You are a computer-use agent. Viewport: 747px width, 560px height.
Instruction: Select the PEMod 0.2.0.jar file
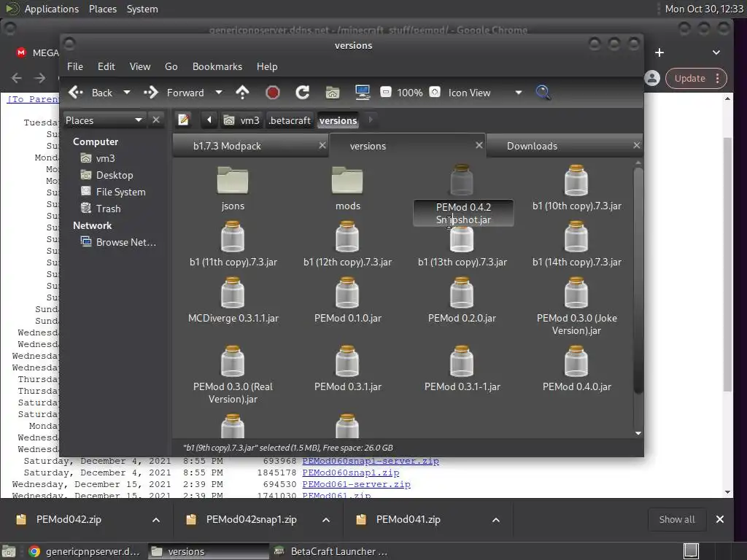(462, 300)
